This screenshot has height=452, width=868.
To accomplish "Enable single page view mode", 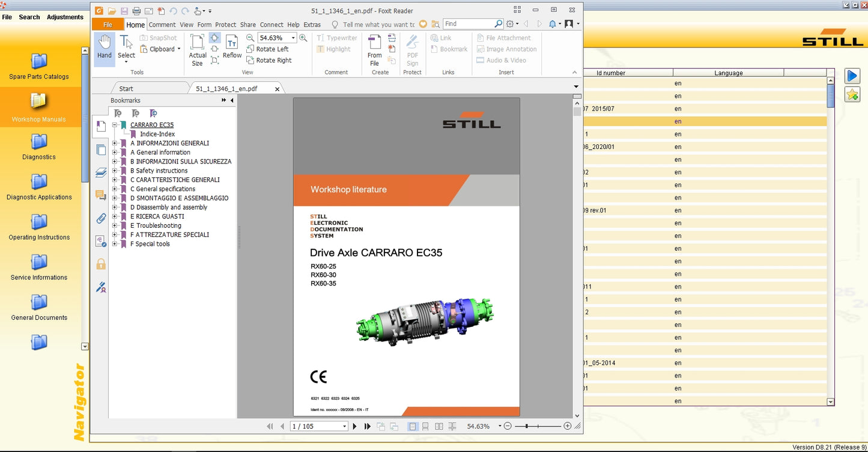I will [413, 426].
